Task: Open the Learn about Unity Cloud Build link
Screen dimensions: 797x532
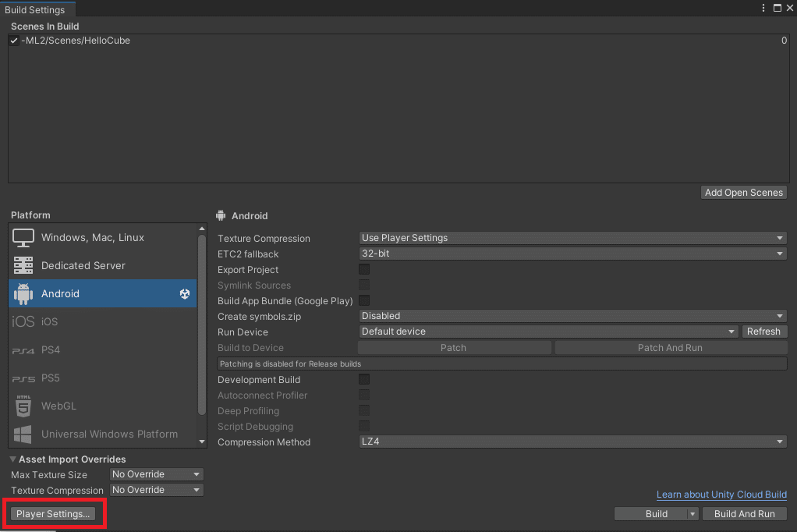Action: coord(721,495)
